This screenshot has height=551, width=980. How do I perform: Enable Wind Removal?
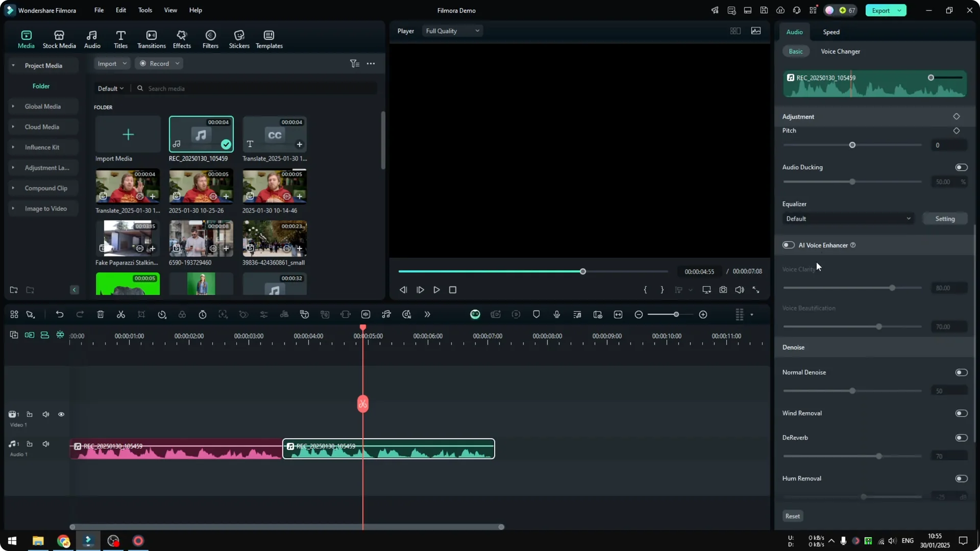961,413
